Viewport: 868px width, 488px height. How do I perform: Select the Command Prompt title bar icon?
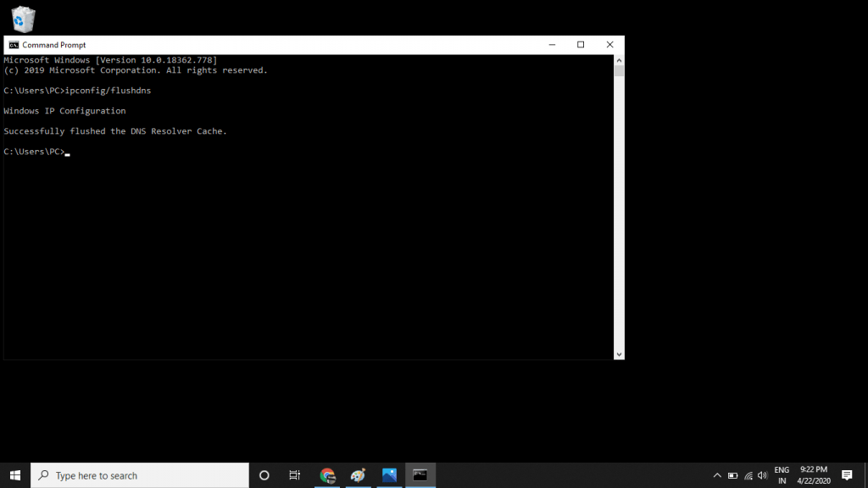pos(12,44)
